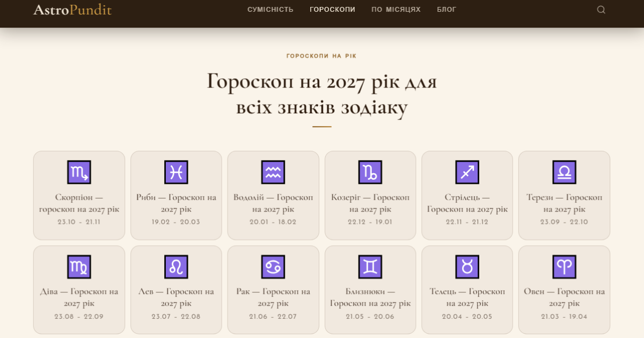Open Водолій — Гороскоп на 2027 рік link
This screenshot has height=338, width=644.
click(x=273, y=203)
